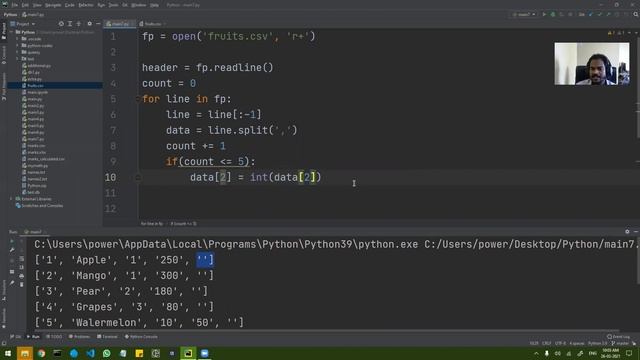
Task: Expand the python-codes folder
Action: [18, 45]
